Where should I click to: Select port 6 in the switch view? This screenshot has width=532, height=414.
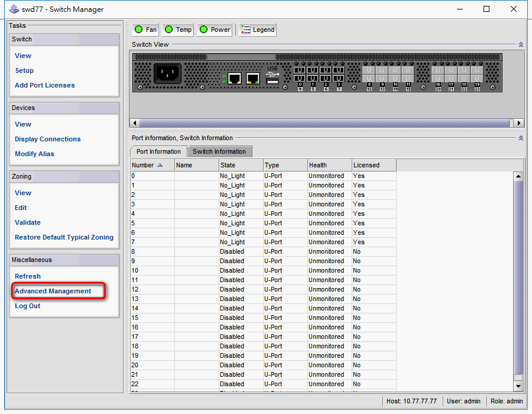[x=325, y=79]
